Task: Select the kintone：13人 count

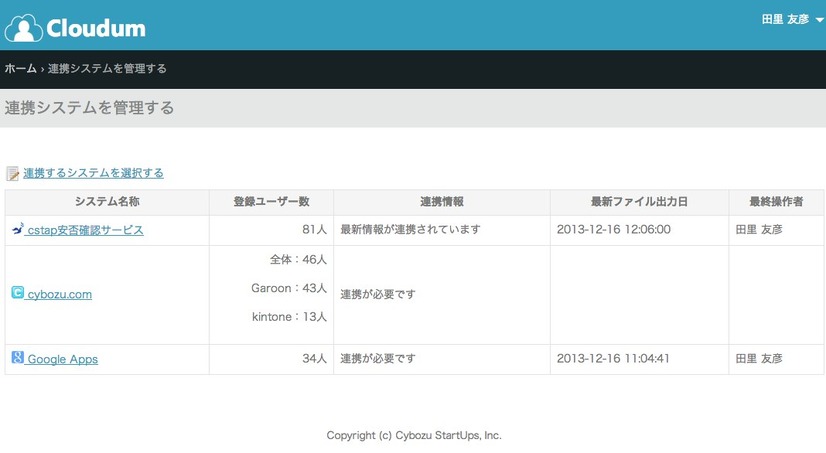Action: pyautogui.click(x=289, y=317)
